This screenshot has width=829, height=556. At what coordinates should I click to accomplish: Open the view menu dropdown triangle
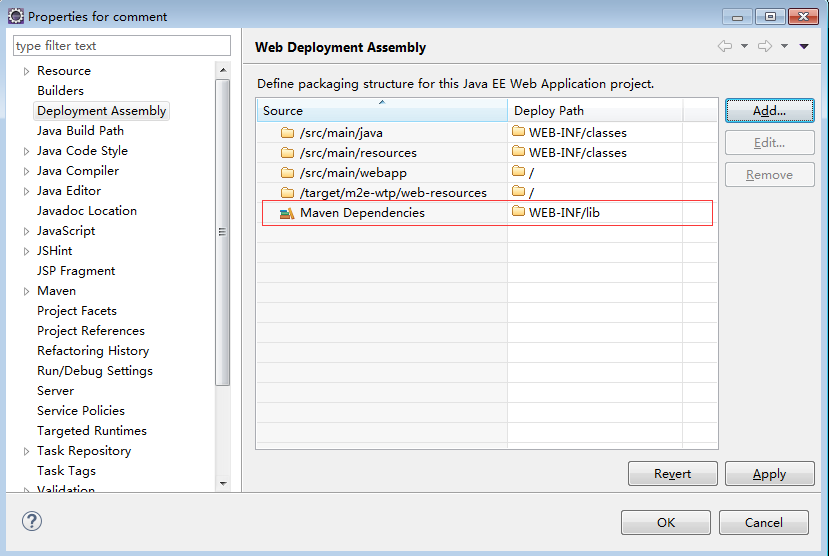coord(804,47)
